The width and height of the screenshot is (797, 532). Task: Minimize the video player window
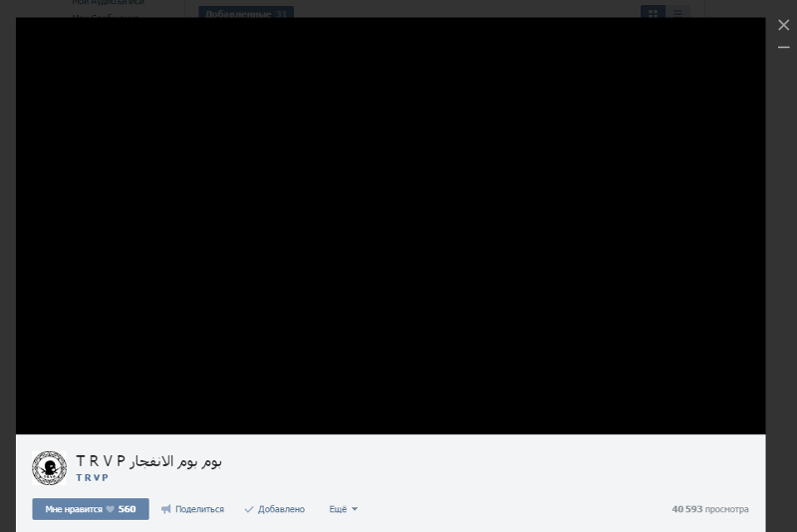coord(783,47)
